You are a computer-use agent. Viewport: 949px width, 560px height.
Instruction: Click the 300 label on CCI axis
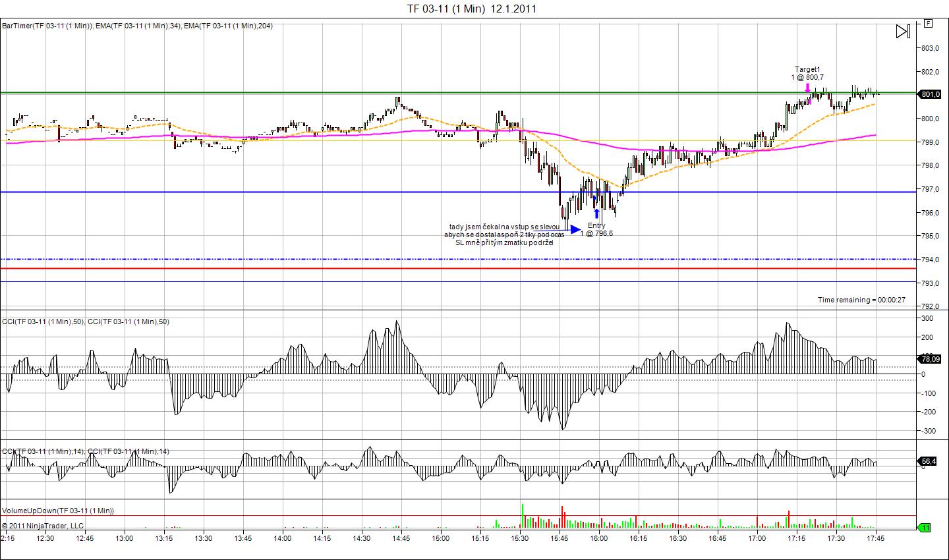point(927,318)
